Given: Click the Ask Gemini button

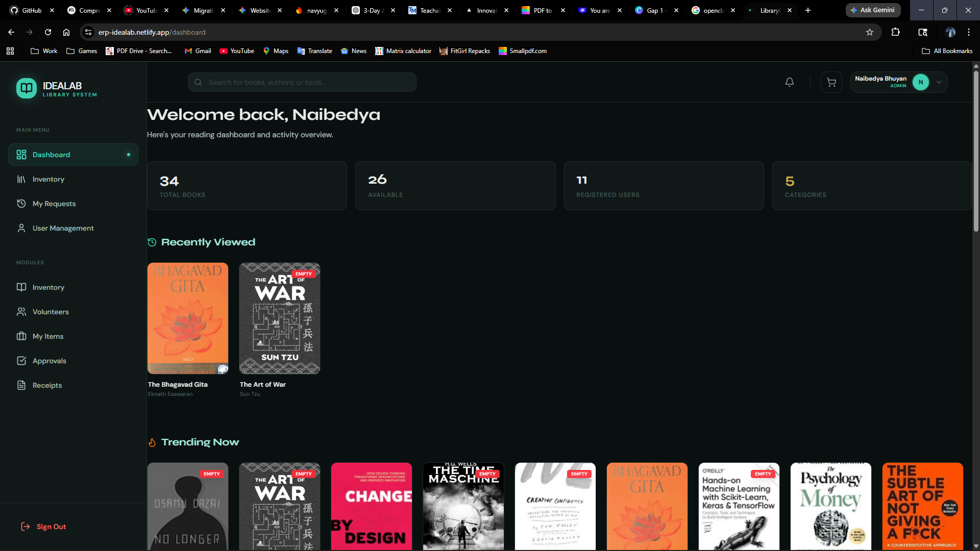Looking at the screenshot, I should tap(873, 10).
